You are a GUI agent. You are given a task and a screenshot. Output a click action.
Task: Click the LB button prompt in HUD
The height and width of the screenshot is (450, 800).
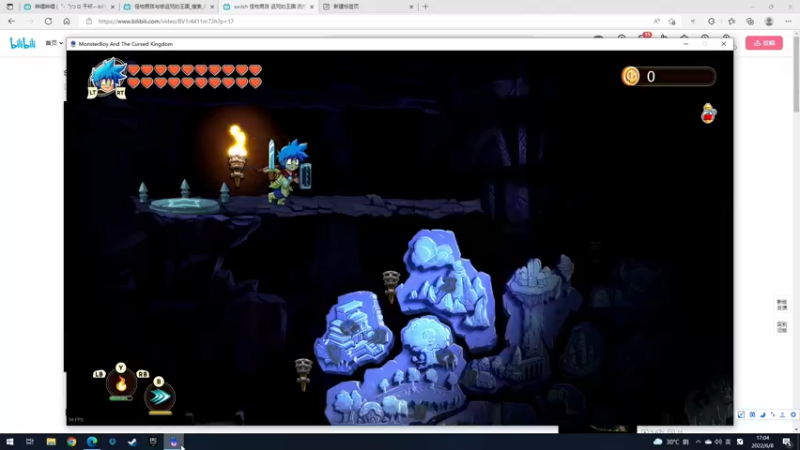tap(99, 374)
